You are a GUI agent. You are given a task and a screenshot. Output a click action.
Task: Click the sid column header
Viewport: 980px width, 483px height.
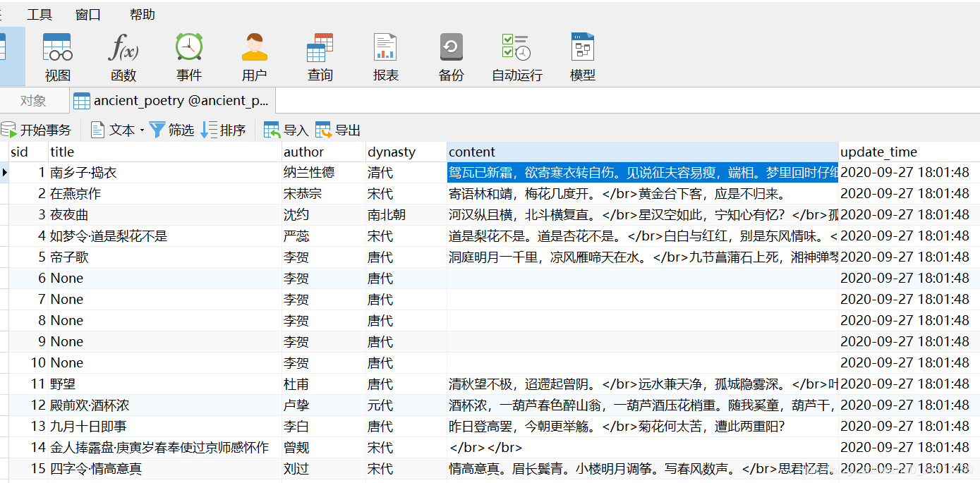point(28,152)
